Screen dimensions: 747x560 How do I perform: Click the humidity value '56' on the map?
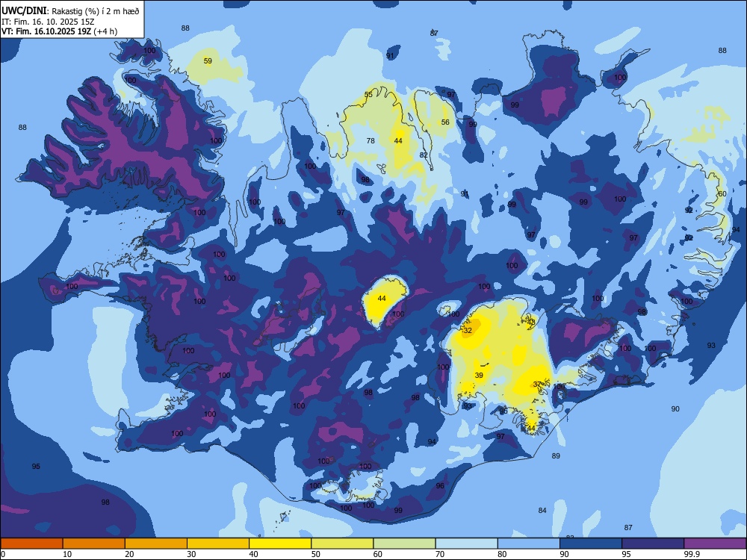[x=445, y=122]
